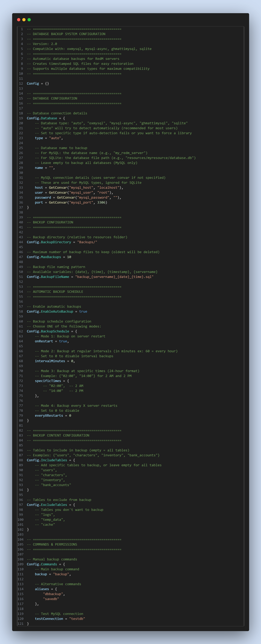Click the 'Test MySQL connection' comment
The height and width of the screenshot is (644, 261).
tap(59, 614)
